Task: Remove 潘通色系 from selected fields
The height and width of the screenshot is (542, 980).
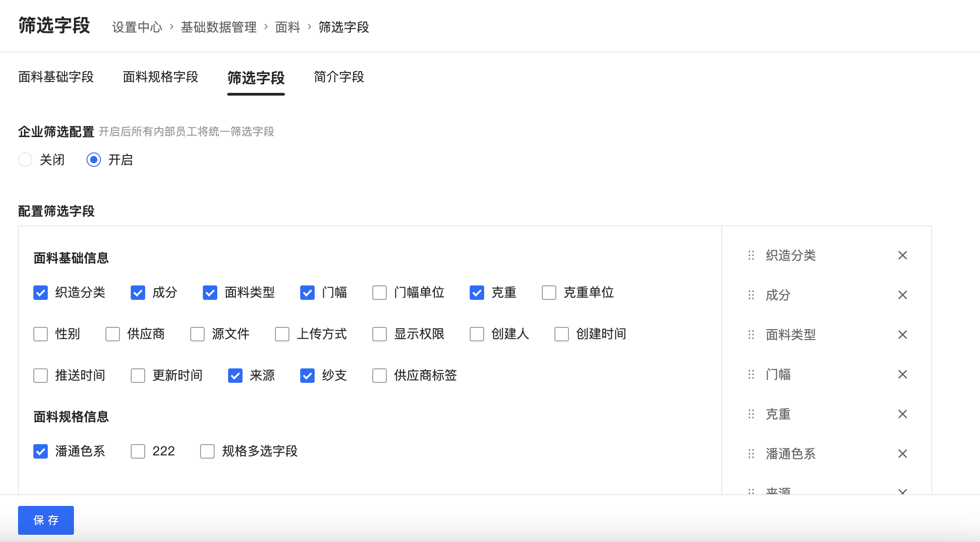Action: 902,454
